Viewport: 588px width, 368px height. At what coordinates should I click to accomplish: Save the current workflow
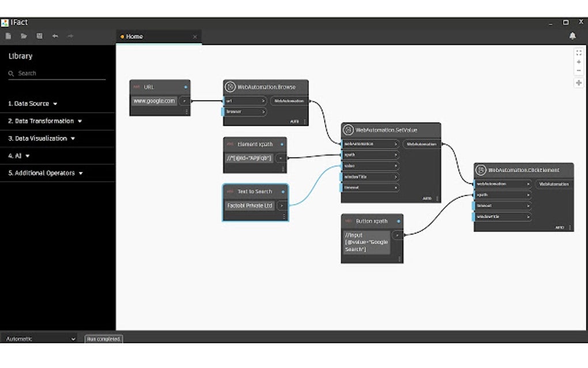click(x=39, y=36)
